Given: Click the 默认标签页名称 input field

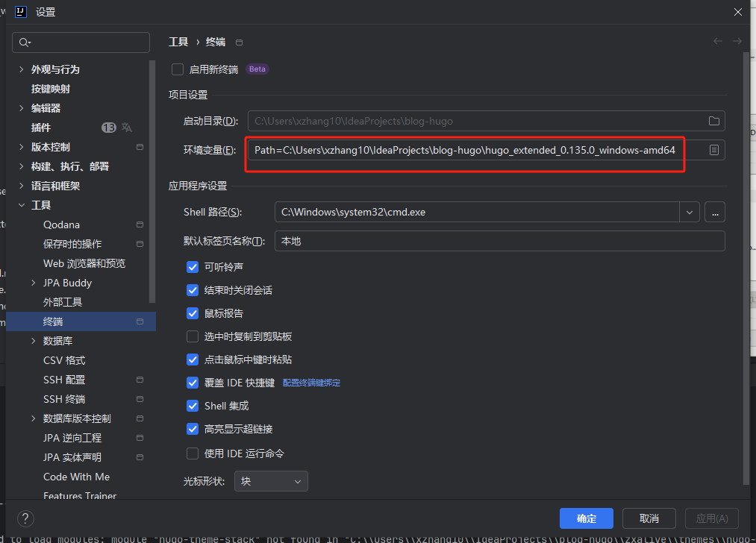Looking at the screenshot, I should [499, 241].
